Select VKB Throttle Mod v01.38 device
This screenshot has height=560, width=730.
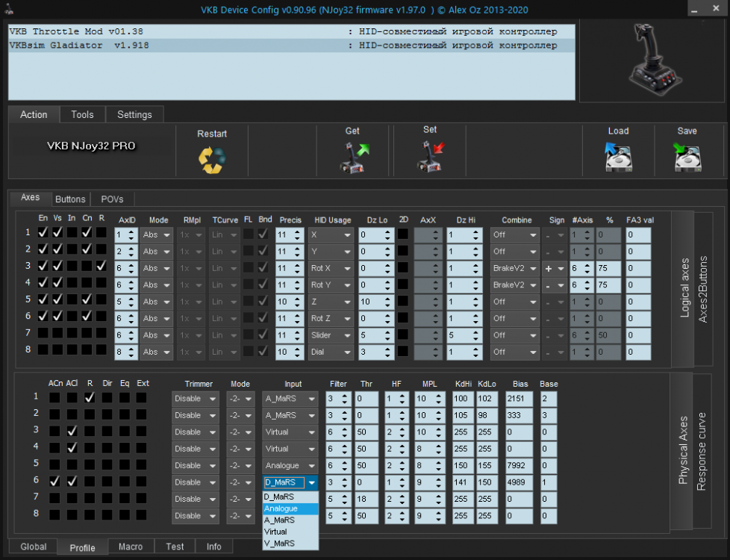pos(291,31)
